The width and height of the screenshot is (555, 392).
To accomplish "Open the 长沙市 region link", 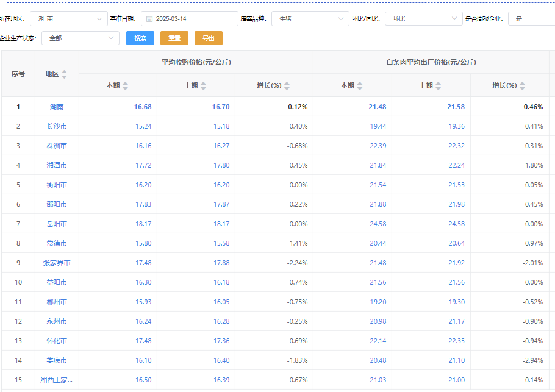I will tap(57, 126).
